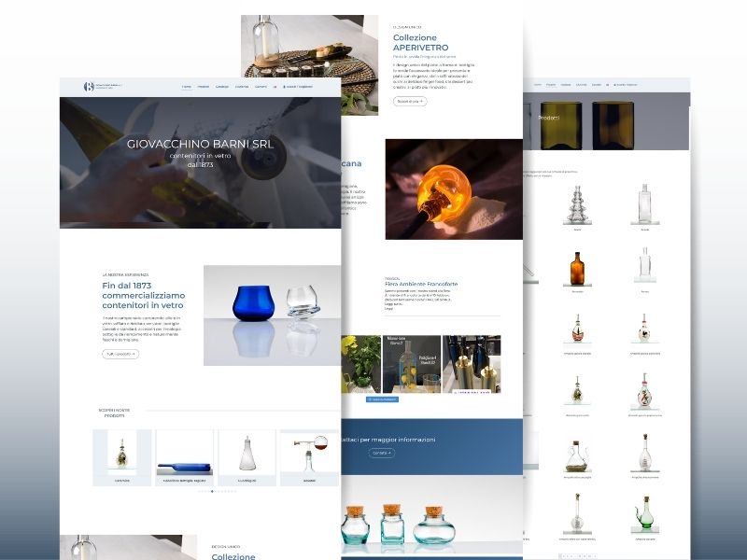Open the golden cylinders gallery photo
The height and width of the screenshot is (560, 747).
(472, 364)
